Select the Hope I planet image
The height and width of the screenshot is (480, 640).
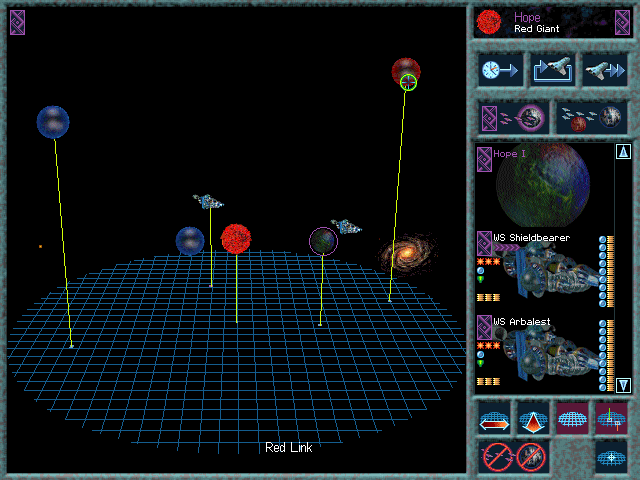[x=543, y=185]
